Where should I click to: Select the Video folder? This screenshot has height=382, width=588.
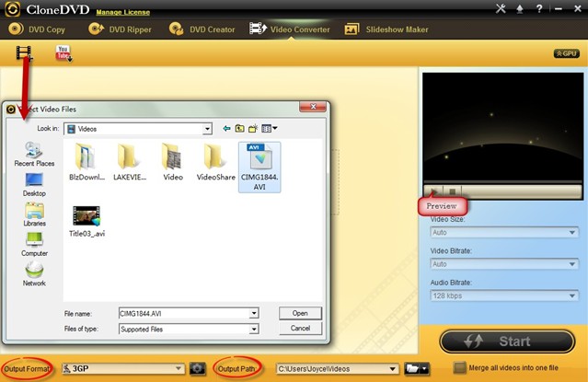pyautogui.click(x=173, y=162)
